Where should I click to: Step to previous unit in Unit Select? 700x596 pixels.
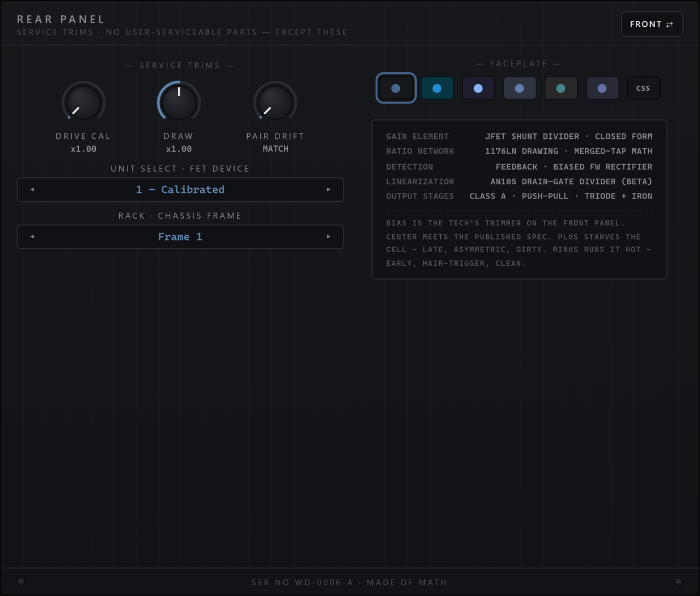click(x=32, y=190)
